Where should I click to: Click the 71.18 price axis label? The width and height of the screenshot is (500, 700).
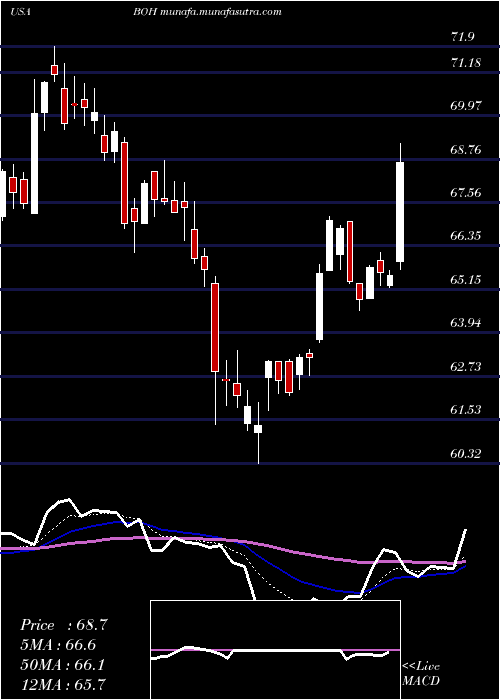(466, 63)
